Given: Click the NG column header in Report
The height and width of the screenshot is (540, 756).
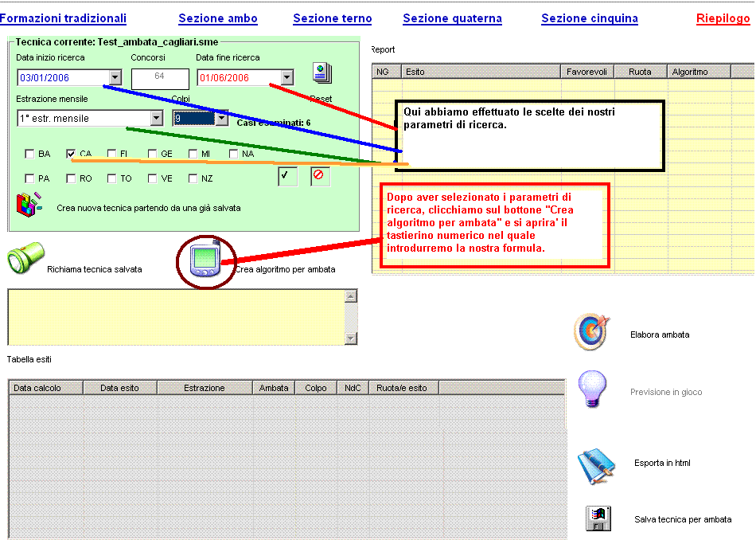Looking at the screenshot, I should [387, 72].
